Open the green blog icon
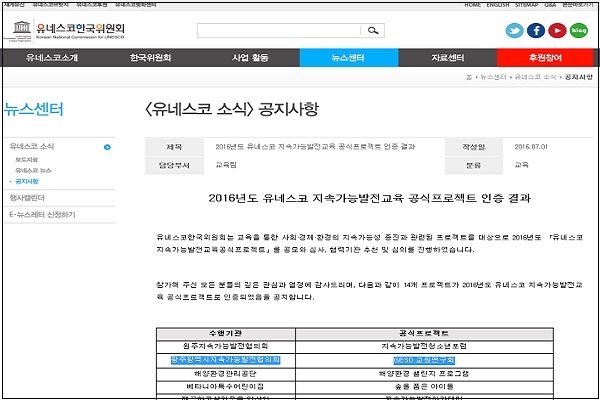This screenshot has height=400, width=600. 579,31
